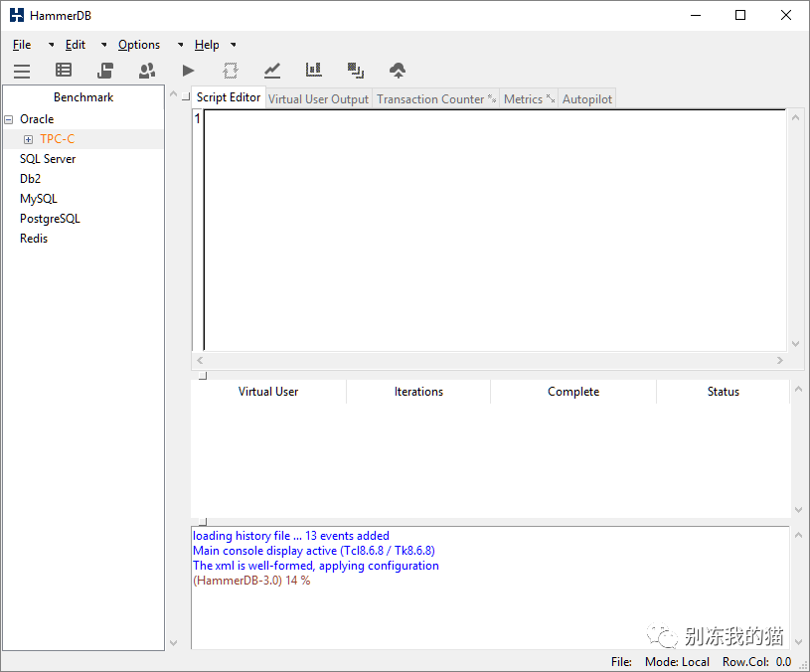
Task: Click the metrics bar-chart toolbar icon
Action: coord(314,71)
